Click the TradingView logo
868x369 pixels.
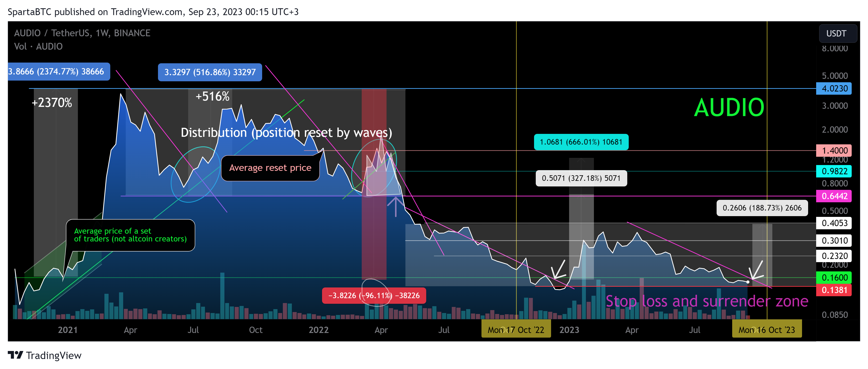tap(45, 355)
